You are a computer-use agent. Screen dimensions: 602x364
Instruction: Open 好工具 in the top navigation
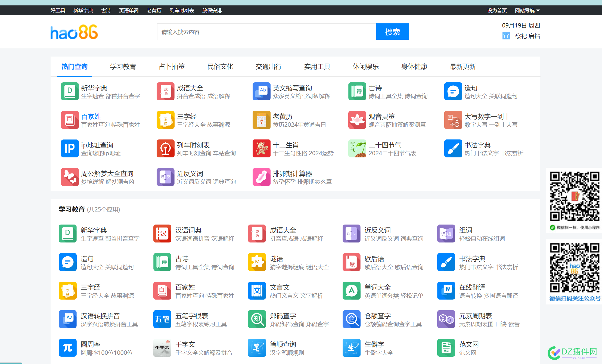tap(58, 11)
